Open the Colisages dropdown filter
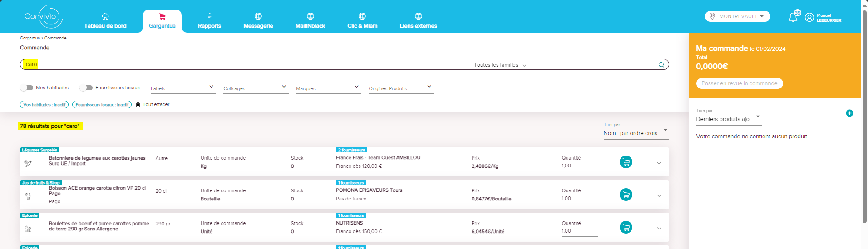Screen dimensions: 868x249 click(256, 88)
